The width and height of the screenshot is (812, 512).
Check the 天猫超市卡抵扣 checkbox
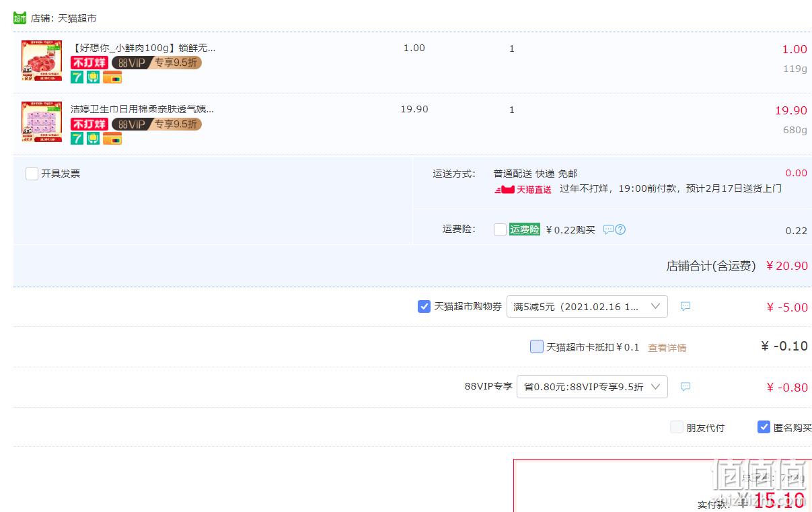pyautogui.click(x=536, y=346)
